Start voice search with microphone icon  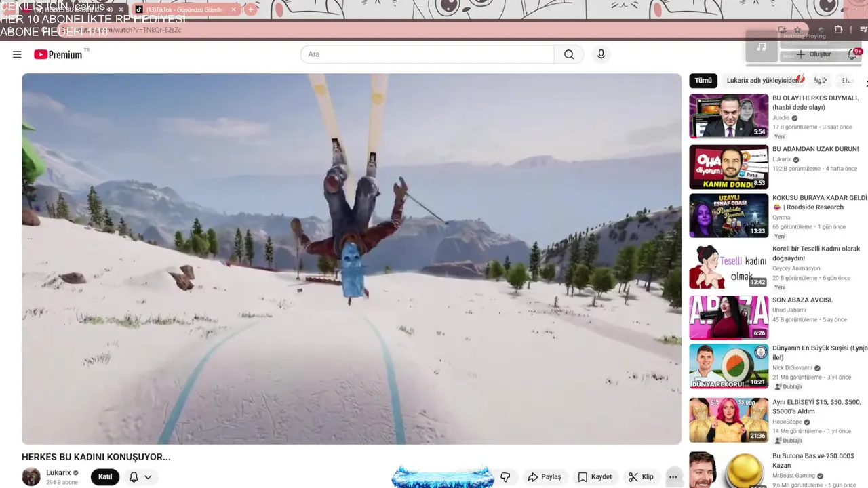coord(601,54)
